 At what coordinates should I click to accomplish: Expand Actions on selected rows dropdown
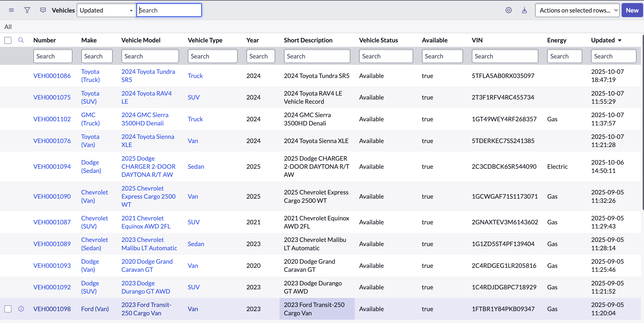[x=577, y=10]
